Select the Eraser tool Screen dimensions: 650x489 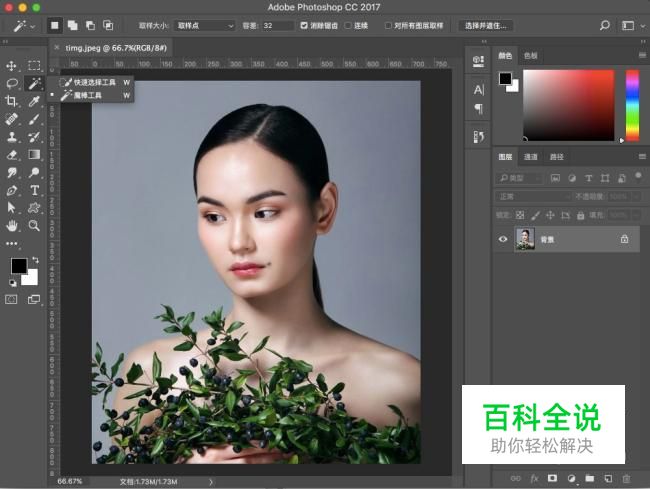[x=12, y=155]
